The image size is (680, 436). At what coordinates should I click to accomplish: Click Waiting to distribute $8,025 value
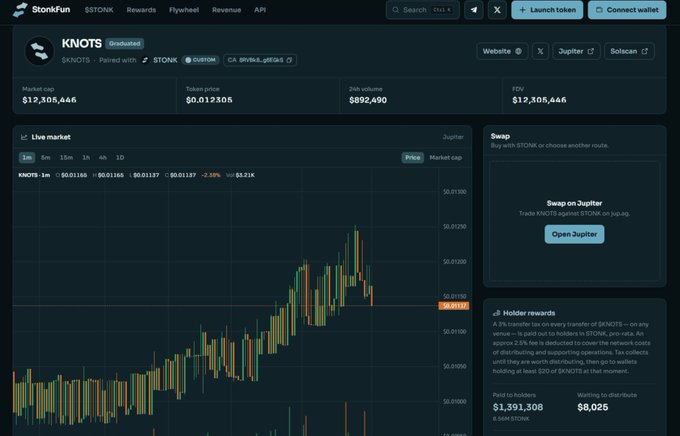tap(592, 407)
